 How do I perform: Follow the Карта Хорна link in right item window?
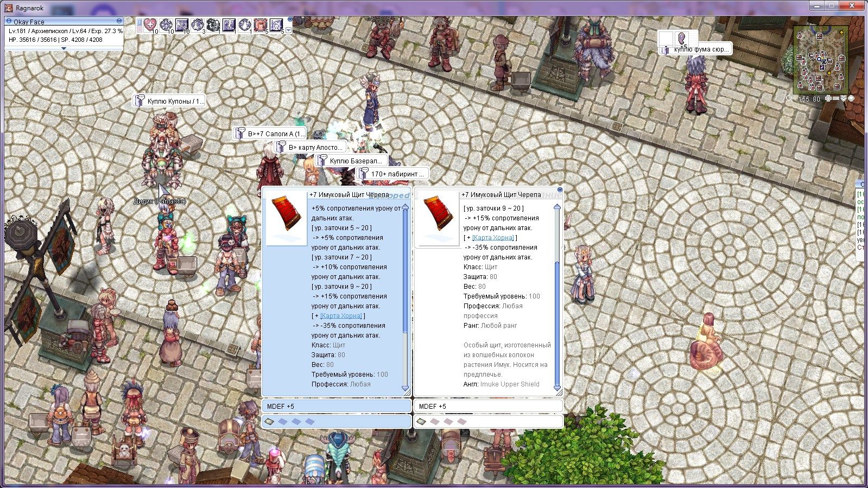493,237
